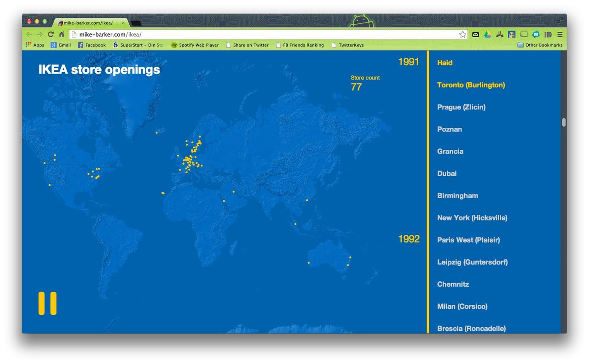
Task: Select Toronto (Burlington) in the store list
Action: pos(471,85)
